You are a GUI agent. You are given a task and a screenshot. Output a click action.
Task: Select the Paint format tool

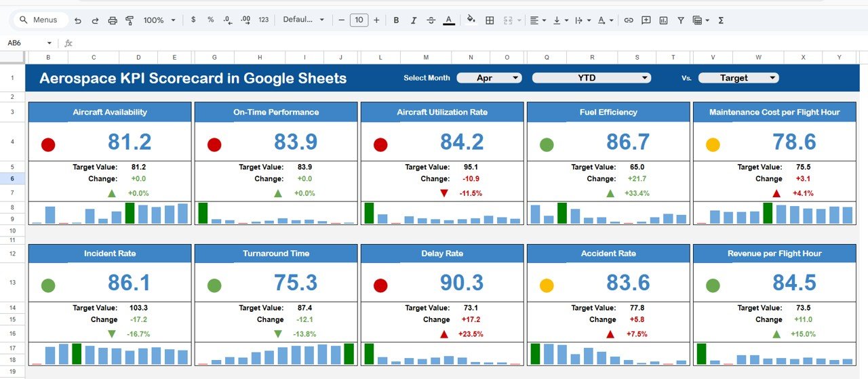tap(130, 20)
